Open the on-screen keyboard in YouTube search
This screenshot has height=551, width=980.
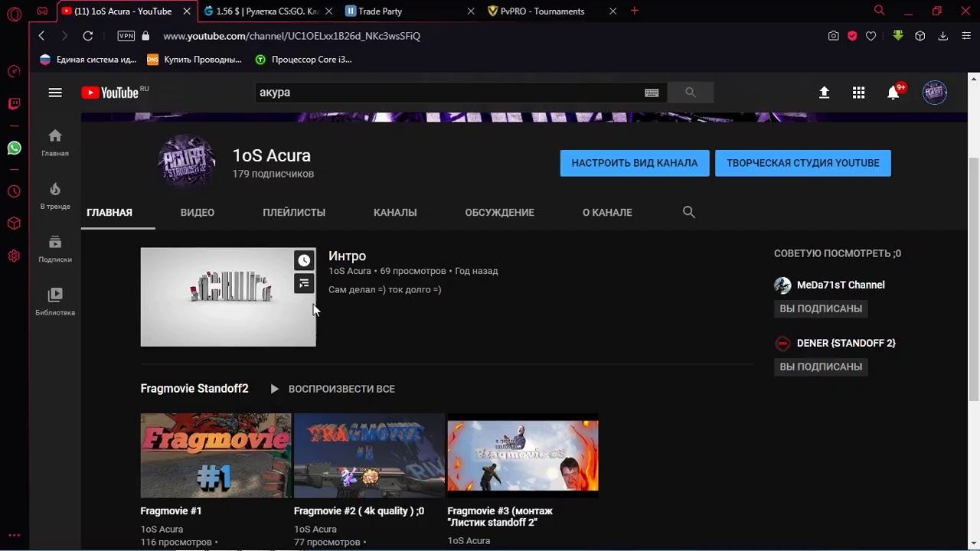click(x=652, y=93)
